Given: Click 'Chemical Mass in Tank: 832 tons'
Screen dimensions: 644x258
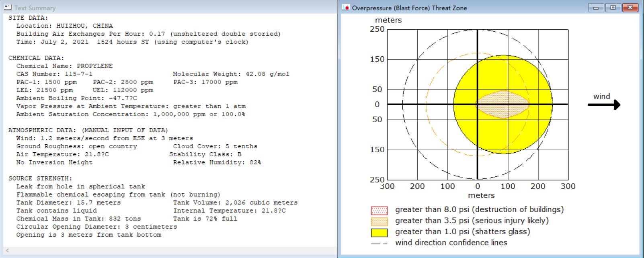Looking at the screenshot, I should (79, 219).
